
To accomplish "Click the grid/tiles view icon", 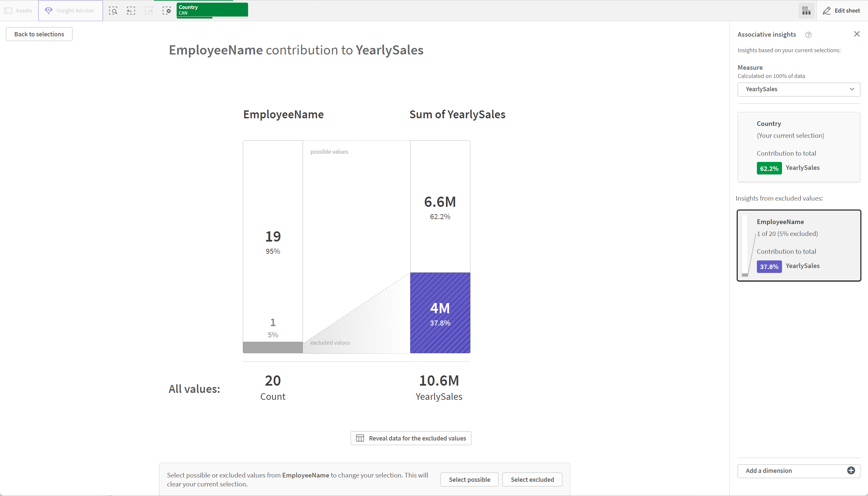I will [x=806, y=10].
